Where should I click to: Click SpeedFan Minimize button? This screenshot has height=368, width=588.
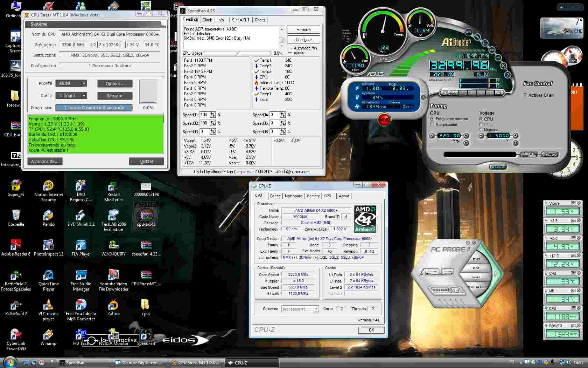303,30
